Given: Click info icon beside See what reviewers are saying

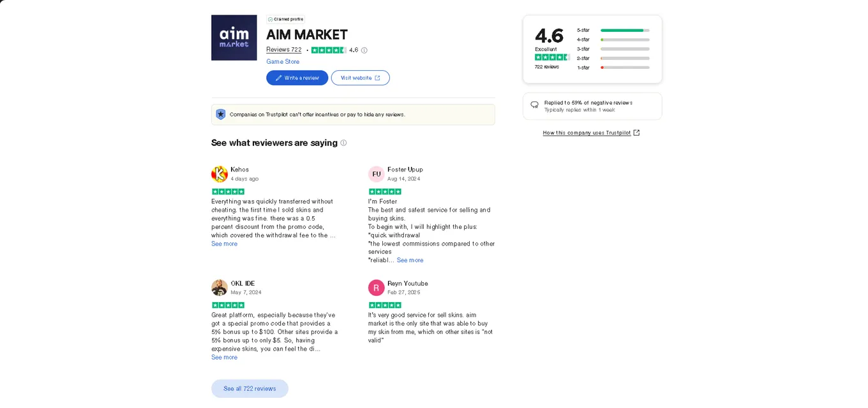Looking at the screenshot, I should tap(343, 143).
